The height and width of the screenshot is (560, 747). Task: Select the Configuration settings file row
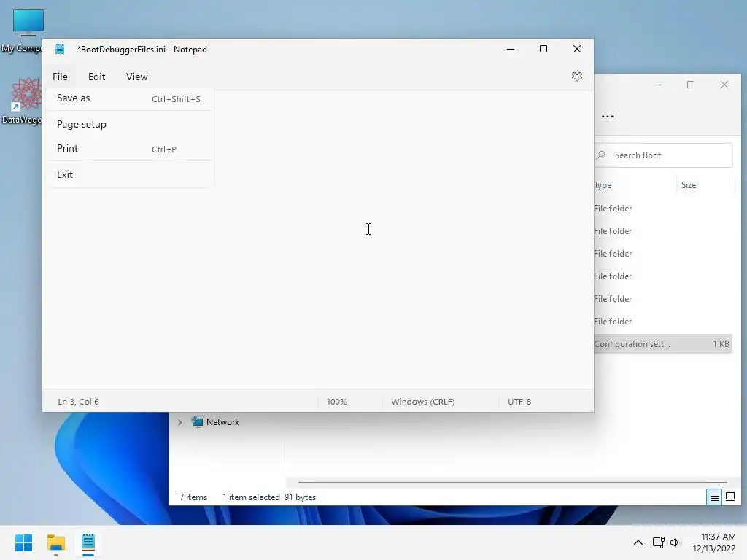coord(662,344)
